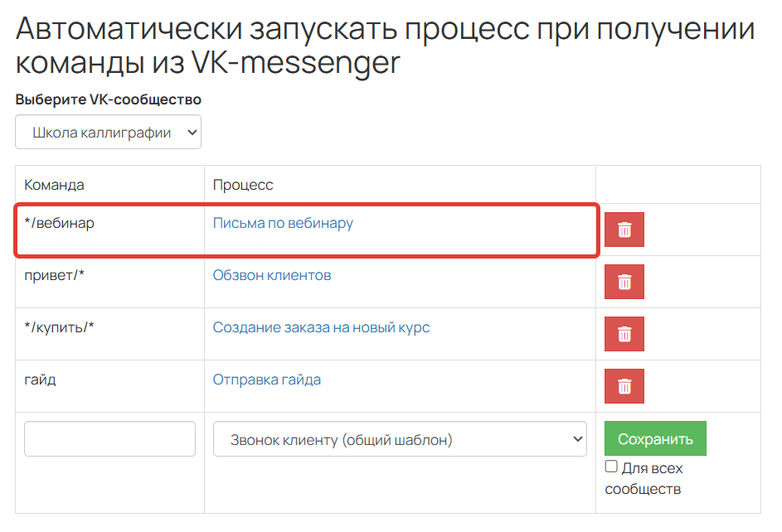782x532 pixels.
Task: Click the "Команда" column header
Action: pos(52,184)
